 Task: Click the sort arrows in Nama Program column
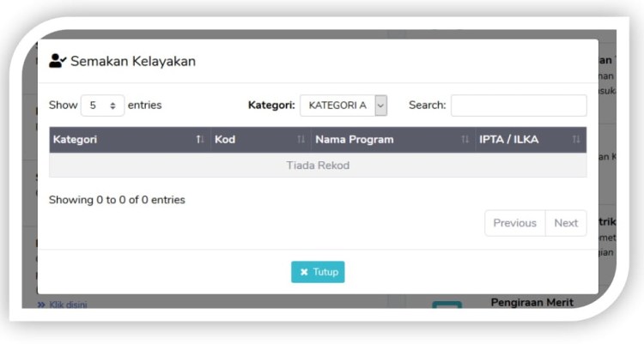(x=465, y=140)
